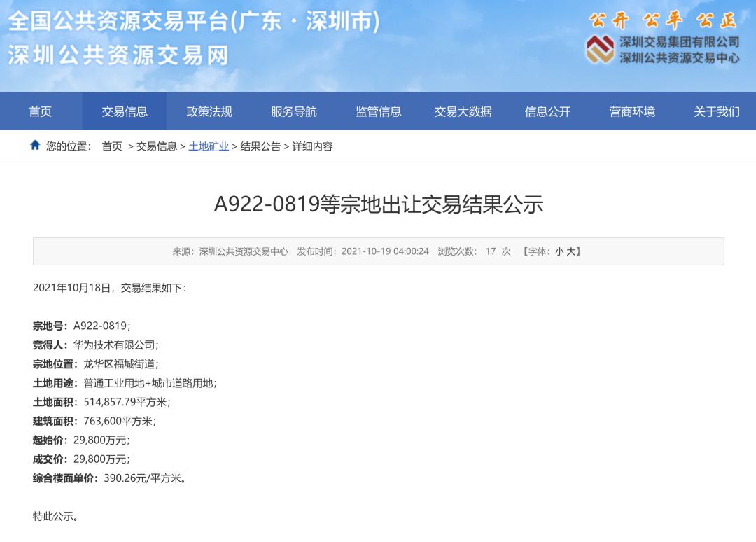Click the article heading A922-0819等宗地出让交易结果公示
This screenshot has height=542, width=756.
tap(378, 204)
